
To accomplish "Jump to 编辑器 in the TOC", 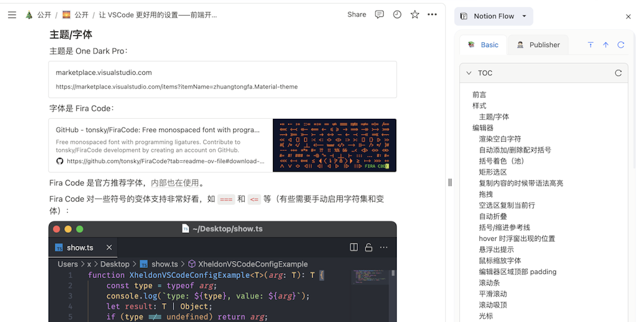I will tap(482, 128).
